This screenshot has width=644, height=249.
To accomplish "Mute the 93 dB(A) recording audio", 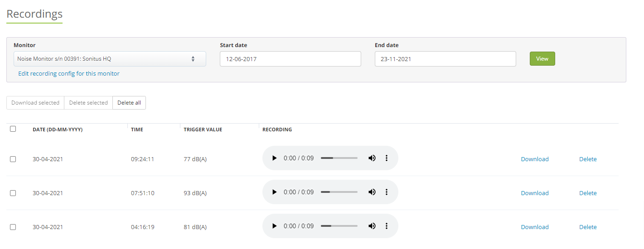I will [372, 192].
